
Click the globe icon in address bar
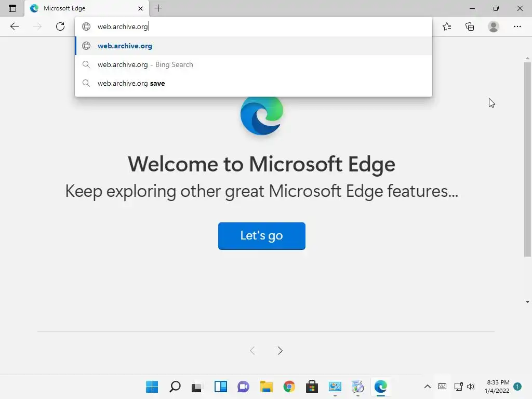(86, 26)
